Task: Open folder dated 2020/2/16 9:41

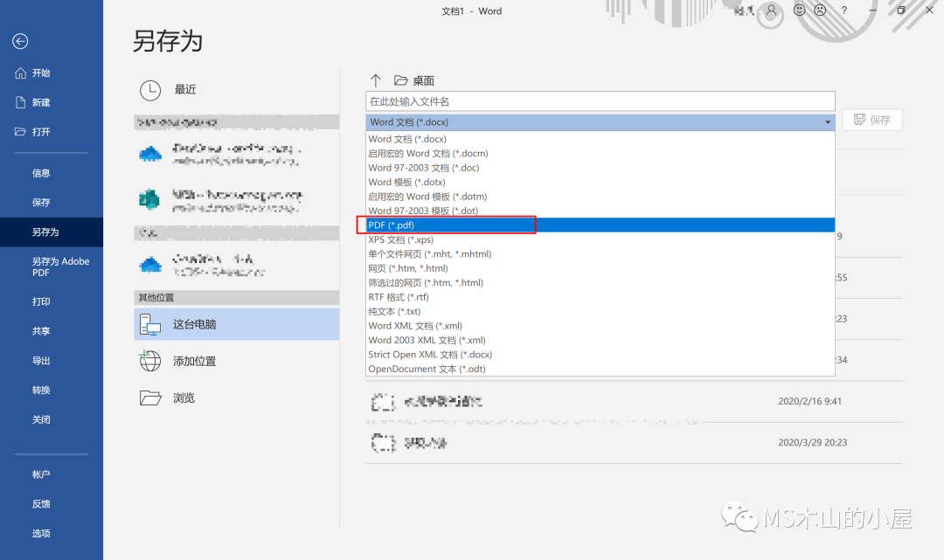Action: click(634, 401)
